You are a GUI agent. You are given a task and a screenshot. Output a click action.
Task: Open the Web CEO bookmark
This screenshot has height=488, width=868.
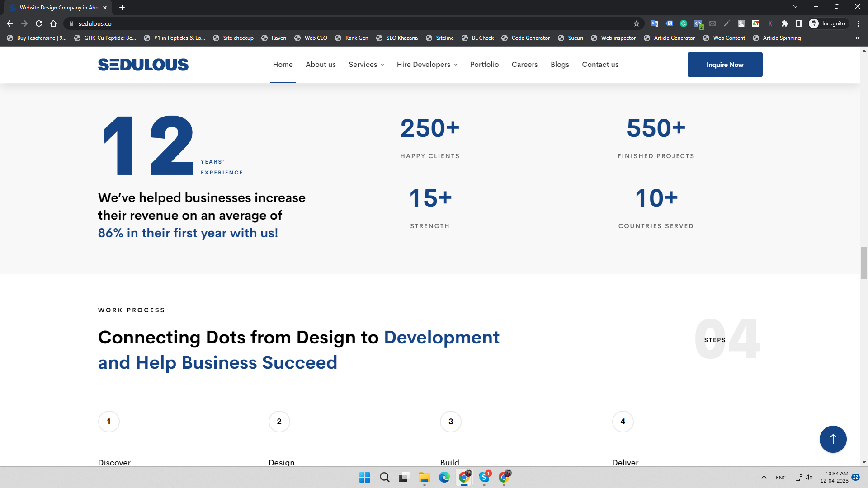[311, 38]
